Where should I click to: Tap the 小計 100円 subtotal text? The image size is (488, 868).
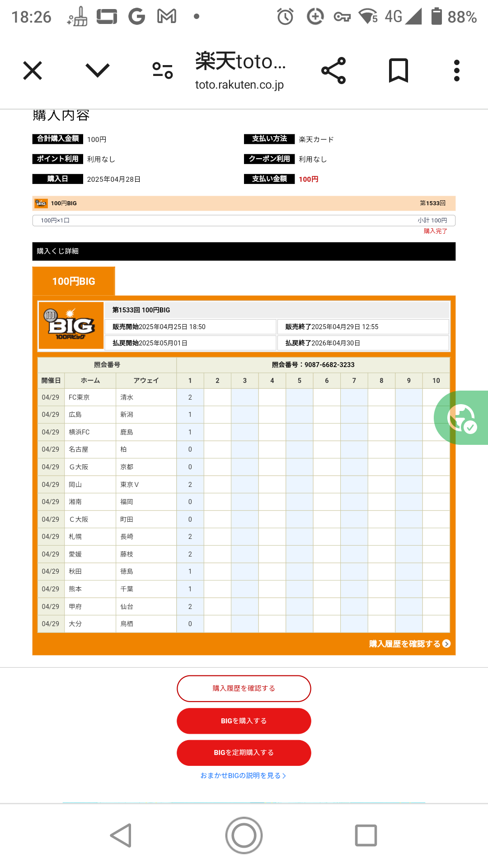point(432,221)
